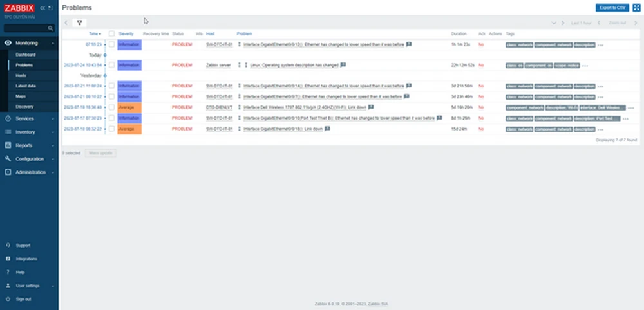Open the filter funnel tab
The image size is (644, 310).
80,23
